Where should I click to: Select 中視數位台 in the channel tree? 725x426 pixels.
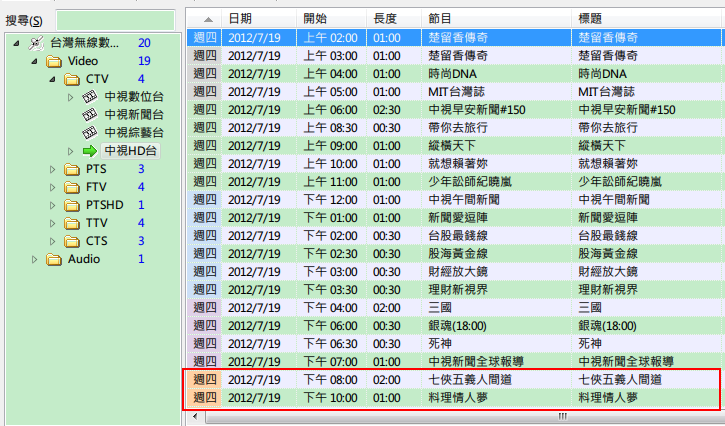tap(134, 97)
